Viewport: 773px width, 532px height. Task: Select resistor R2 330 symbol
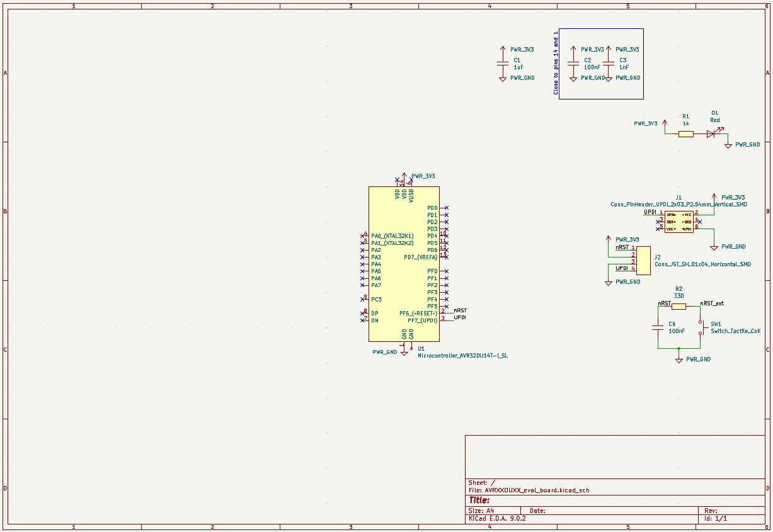[x=679, y=307]
